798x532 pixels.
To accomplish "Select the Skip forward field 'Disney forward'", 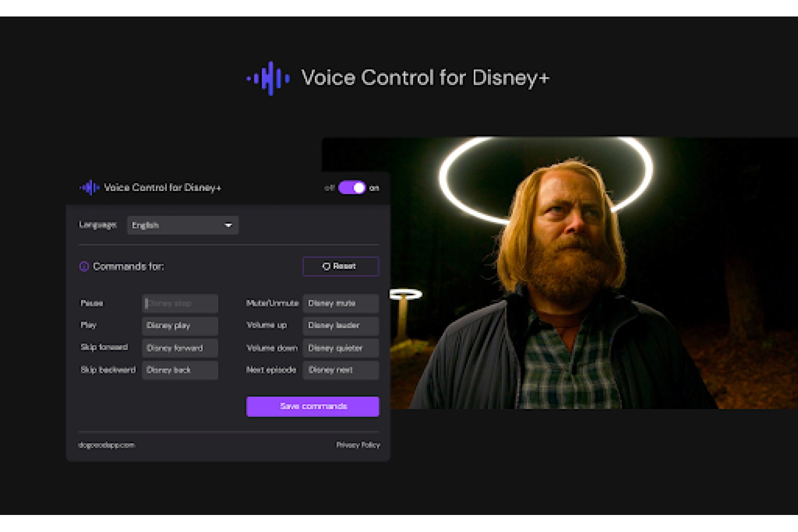I will (180, 348).
